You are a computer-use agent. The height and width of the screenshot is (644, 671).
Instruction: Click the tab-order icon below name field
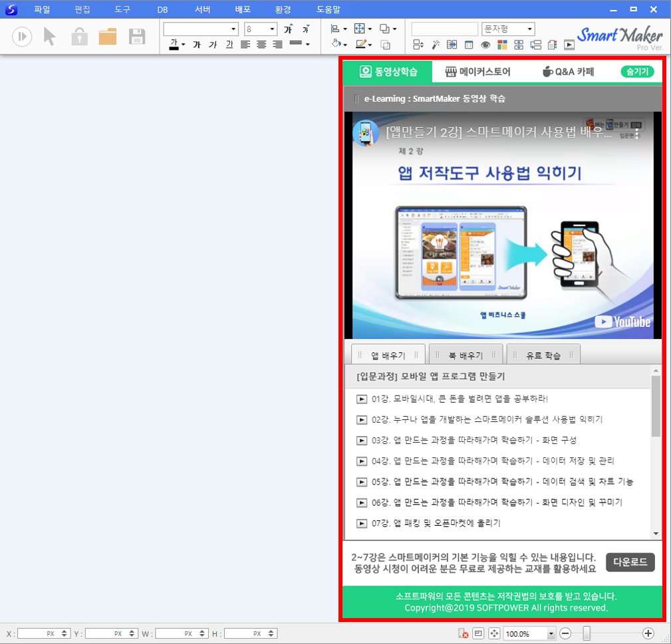tap(418, 45)
